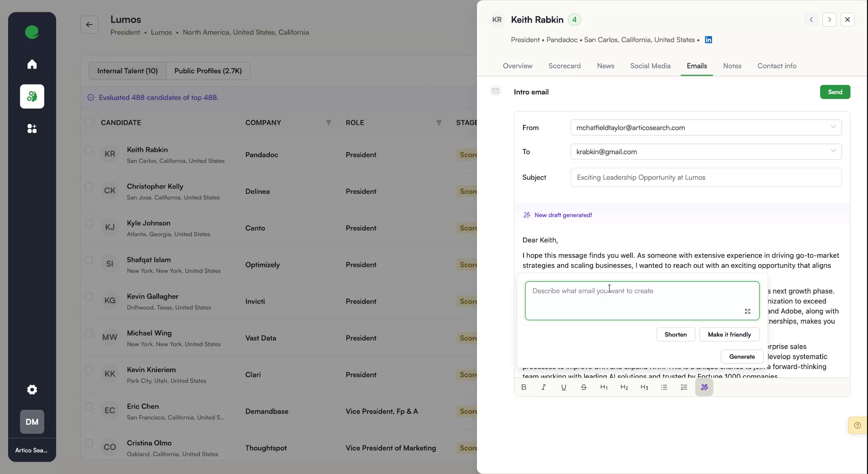This screenshot has width=868, height=474.
Task: Apply strikethrough formatting
Action: click(584, 387)
